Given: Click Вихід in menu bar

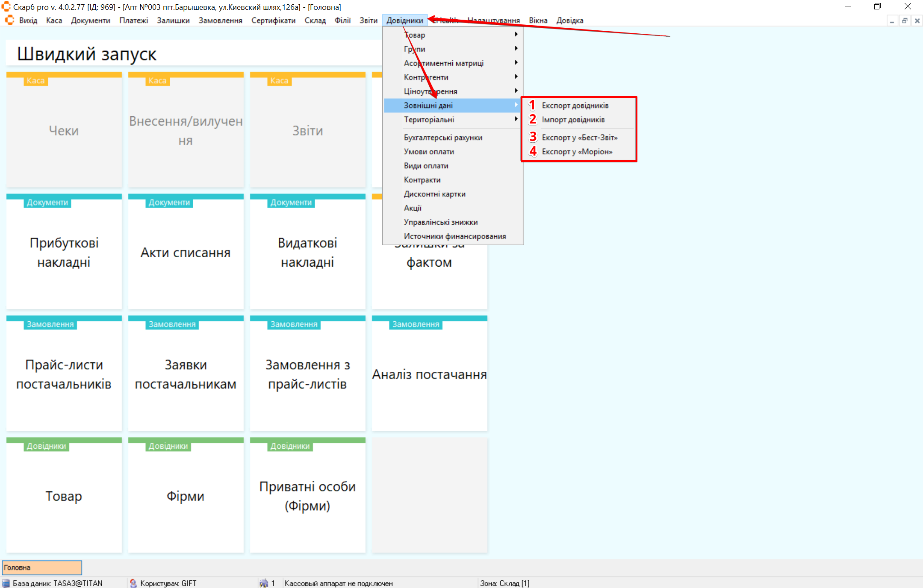Looking at the screenshot, I should click(28, 21).
